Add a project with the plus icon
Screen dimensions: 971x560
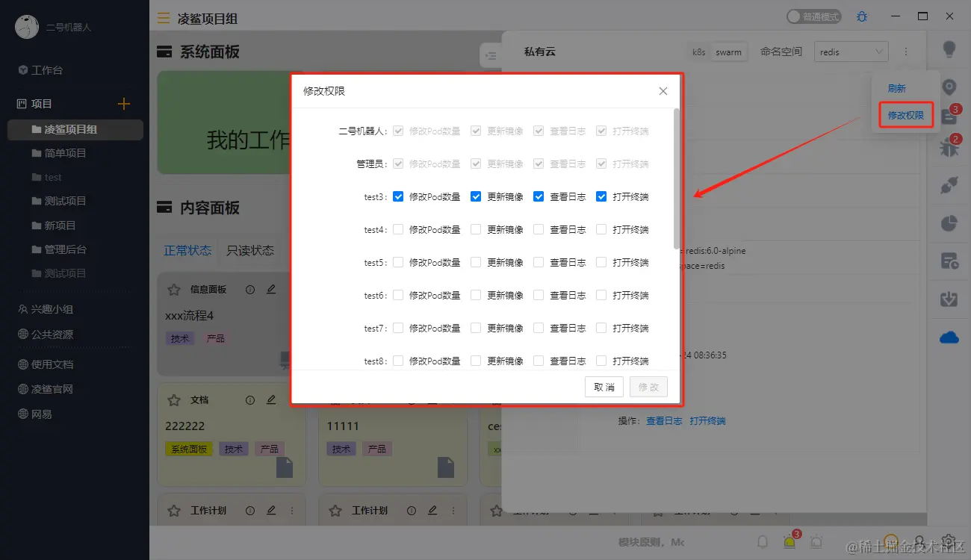point(124,104)
